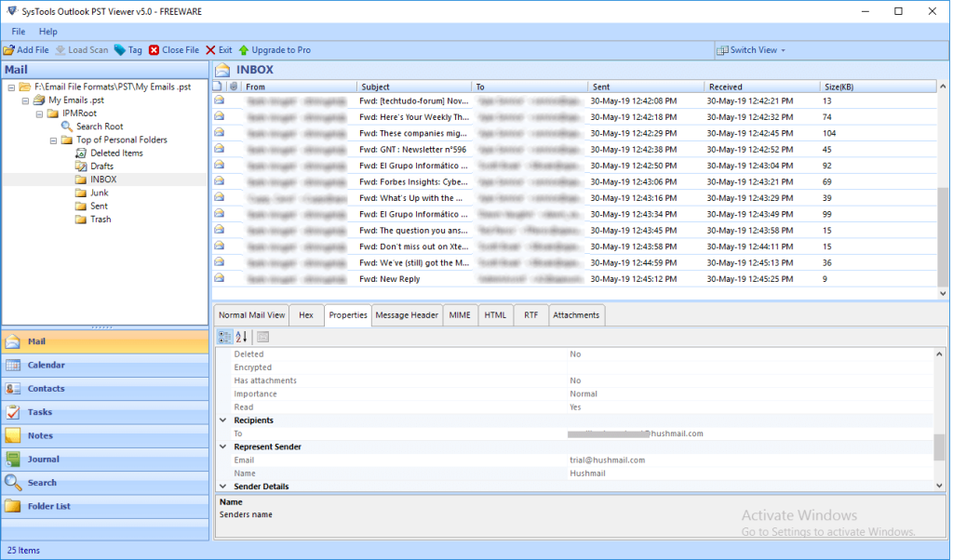The image size is (953, 560).
Task: Click the sent time 30-May-19 12:42:50 PM
Action: [x=634, y=166]
